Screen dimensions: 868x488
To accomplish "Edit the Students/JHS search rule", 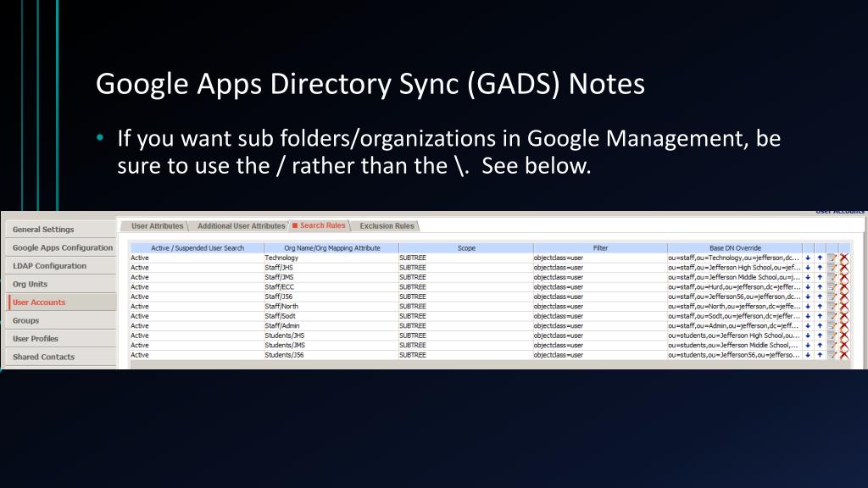I will coord(832,335).
